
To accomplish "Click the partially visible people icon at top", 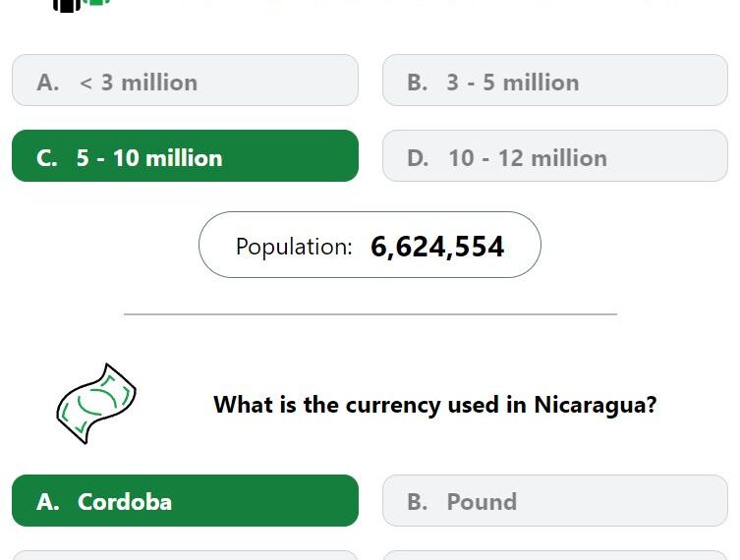I will point(81,4).
